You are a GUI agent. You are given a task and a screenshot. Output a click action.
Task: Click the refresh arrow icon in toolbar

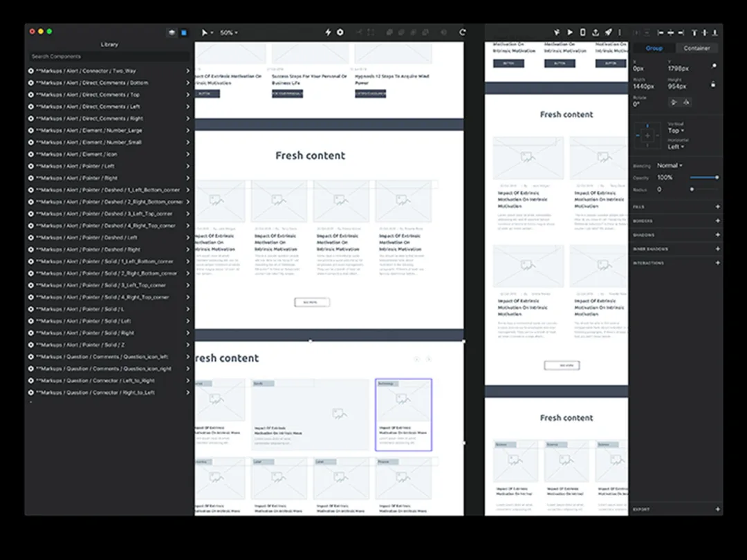[462, 32]
